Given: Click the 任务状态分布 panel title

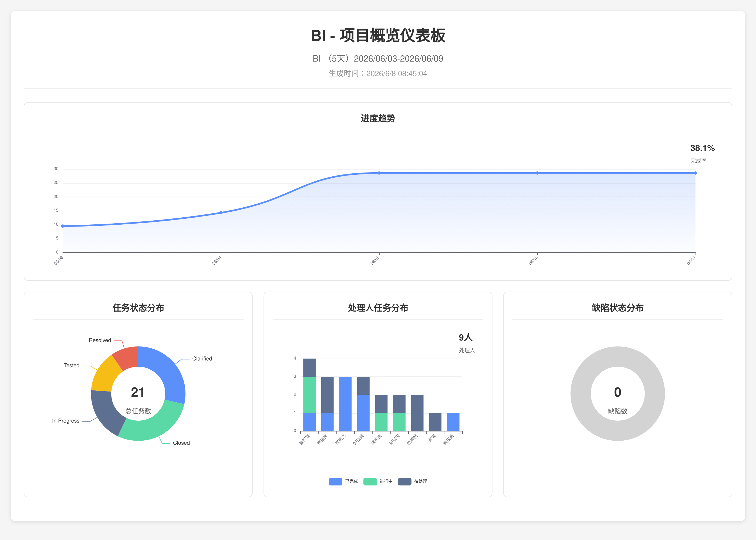Looking at the screenshot, I should (138, 308).
